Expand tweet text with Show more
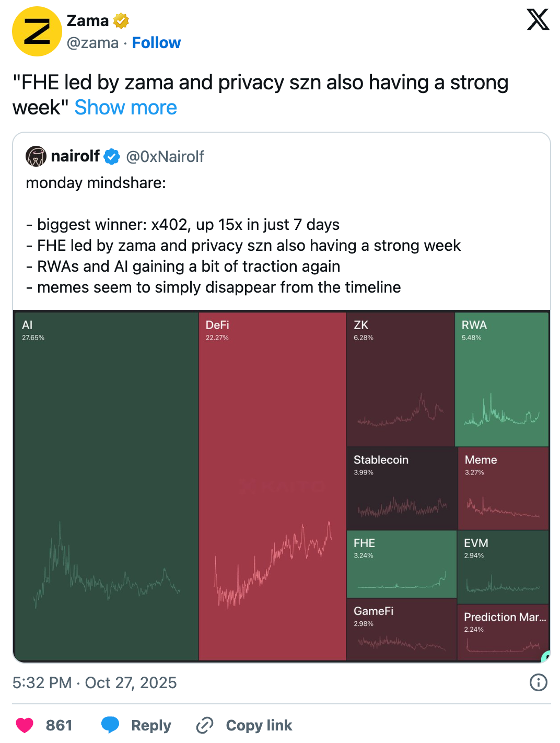 125,108
